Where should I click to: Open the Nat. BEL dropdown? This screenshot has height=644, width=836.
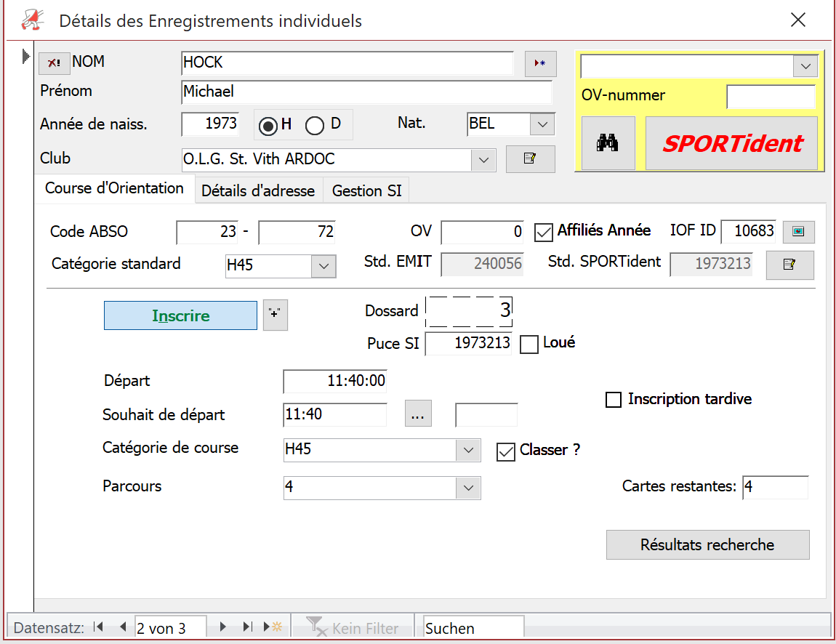542,125
